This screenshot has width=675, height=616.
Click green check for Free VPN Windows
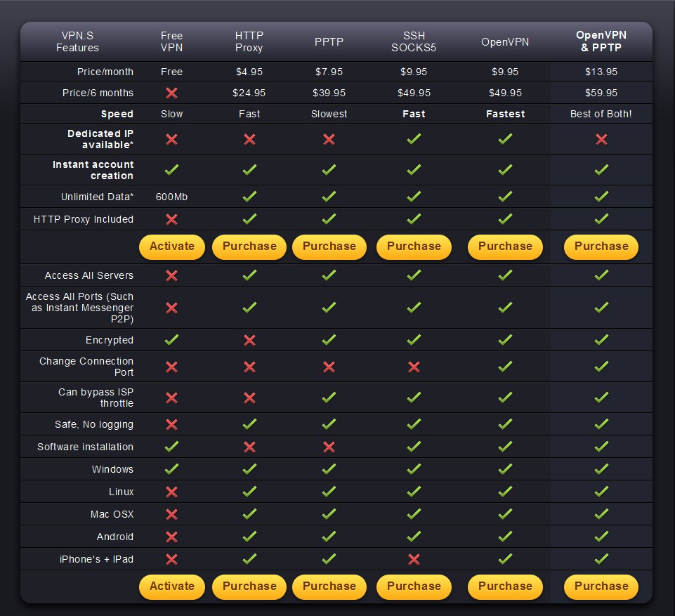coord(172,468)
